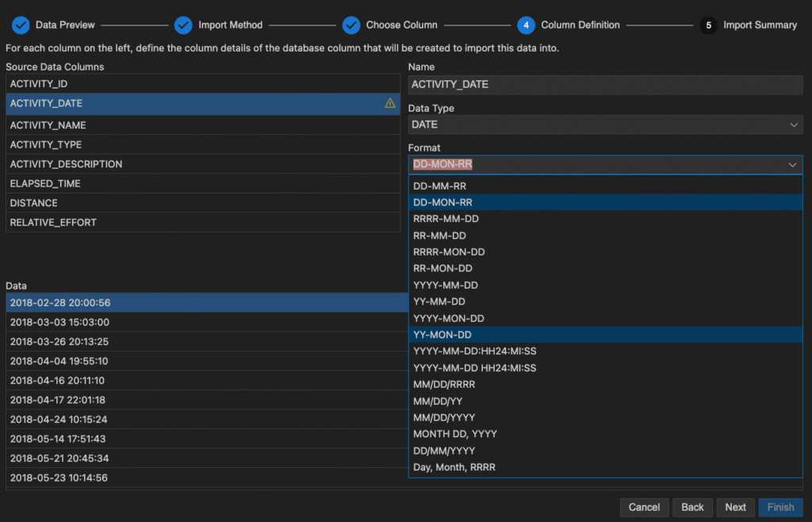Select ELAPSED_TIME source column

(x=202, y=183)
